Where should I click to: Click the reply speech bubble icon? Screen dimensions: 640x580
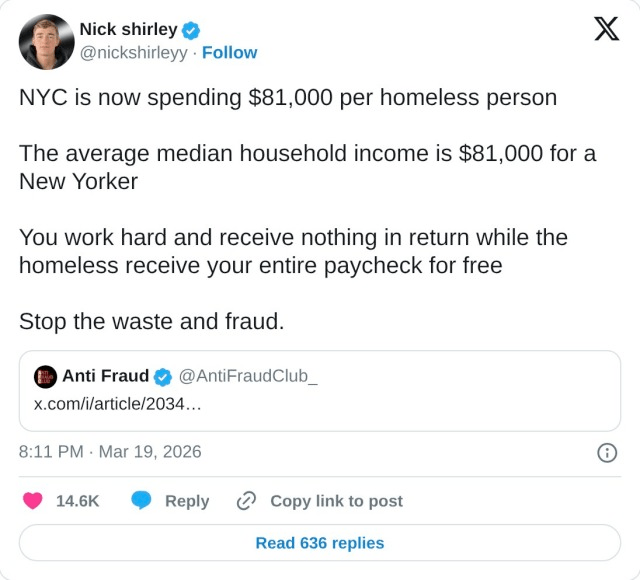tap(142, 501)
